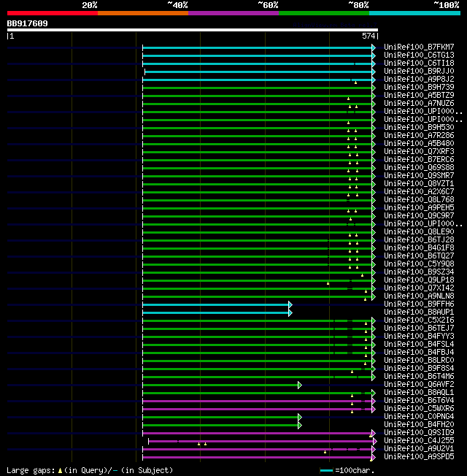Click the UniRef100_B9H530 label
This screenshot has height=476, width=467.
419,128
